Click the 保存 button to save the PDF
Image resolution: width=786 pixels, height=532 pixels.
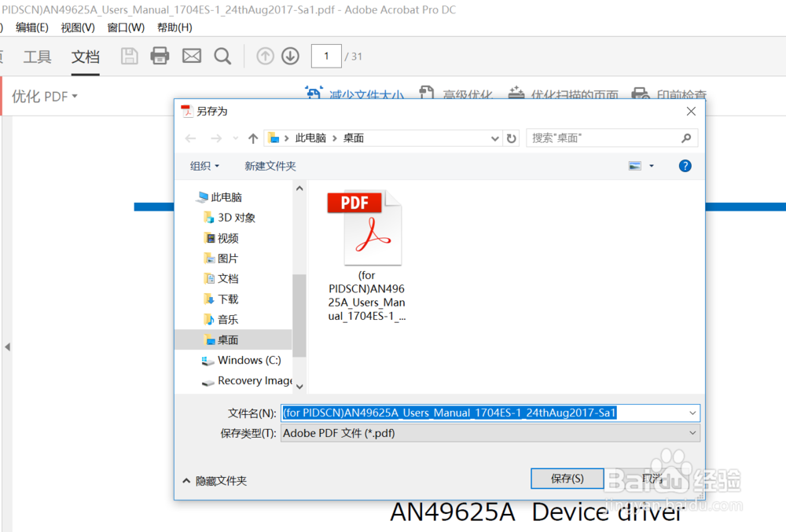(567, 478)
